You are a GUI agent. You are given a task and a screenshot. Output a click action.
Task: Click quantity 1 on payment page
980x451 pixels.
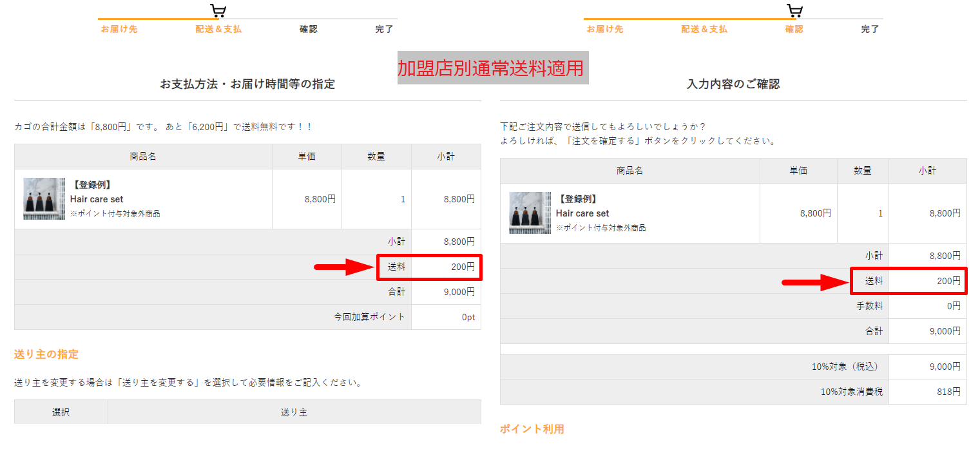point(403,199)
